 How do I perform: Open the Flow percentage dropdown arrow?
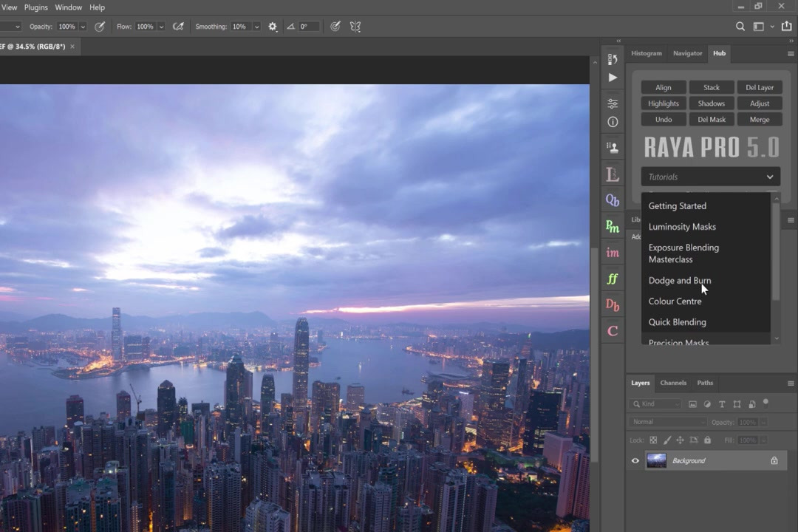pos(161,27)
